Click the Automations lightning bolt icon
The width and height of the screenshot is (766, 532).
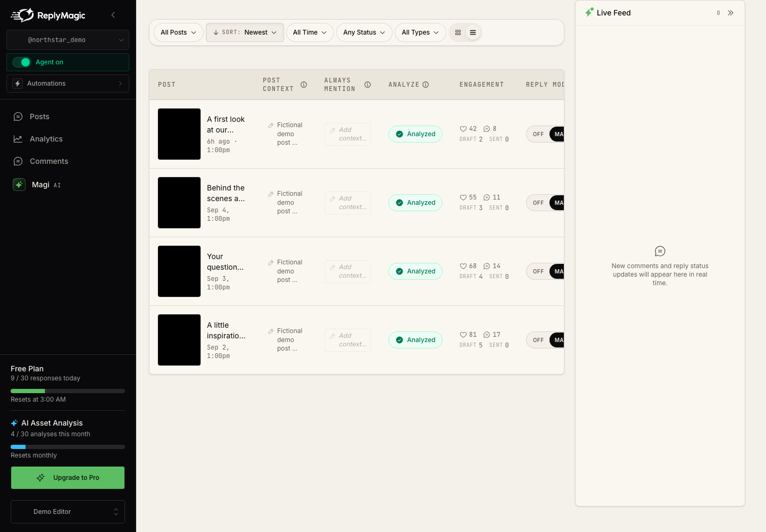point(18,84)
